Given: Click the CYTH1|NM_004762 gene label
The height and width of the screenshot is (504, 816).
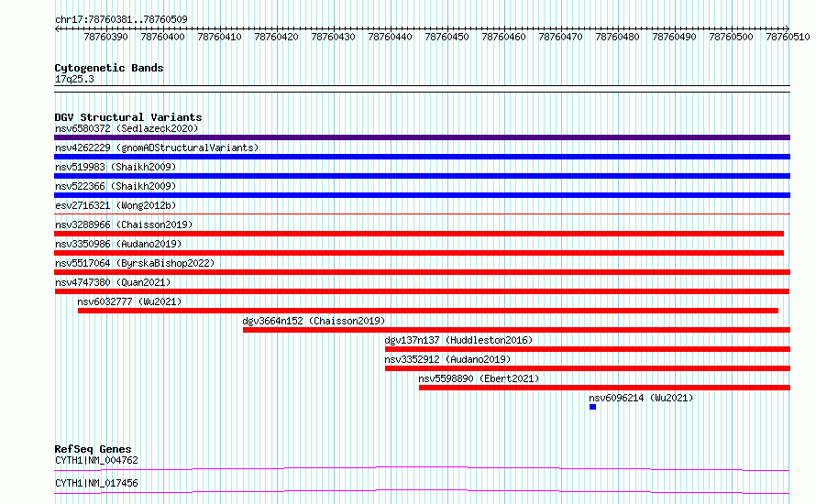Looking at the screenshot, I should [96, 460].
